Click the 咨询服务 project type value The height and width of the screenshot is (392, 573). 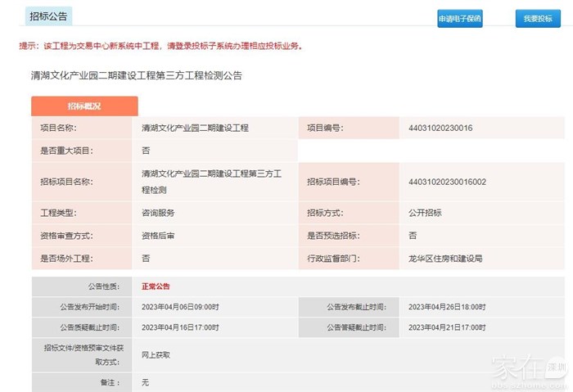[158, 213]
